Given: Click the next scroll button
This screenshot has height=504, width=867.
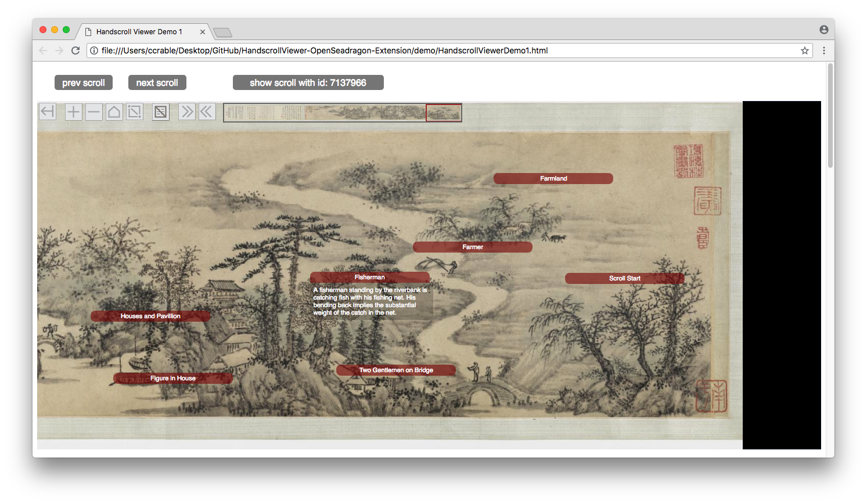Looking at the screenshot, I should (x=157, y=82).
